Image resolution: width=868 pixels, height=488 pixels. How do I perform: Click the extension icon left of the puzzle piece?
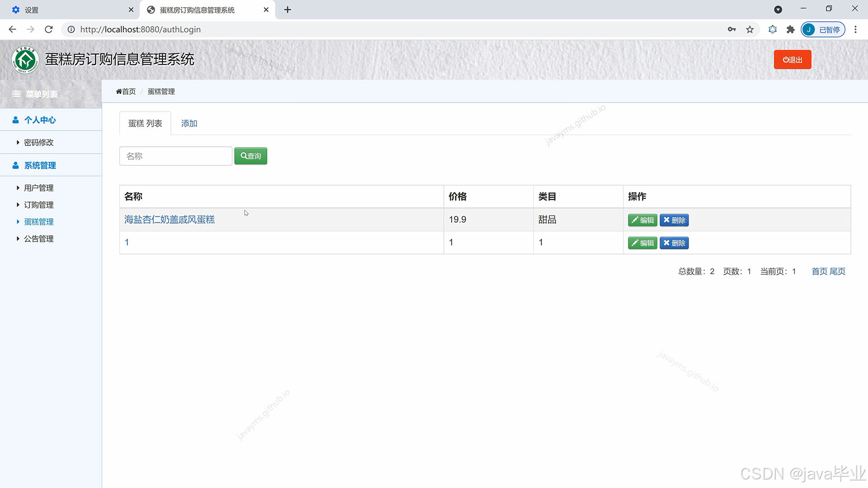pos(773,29)
